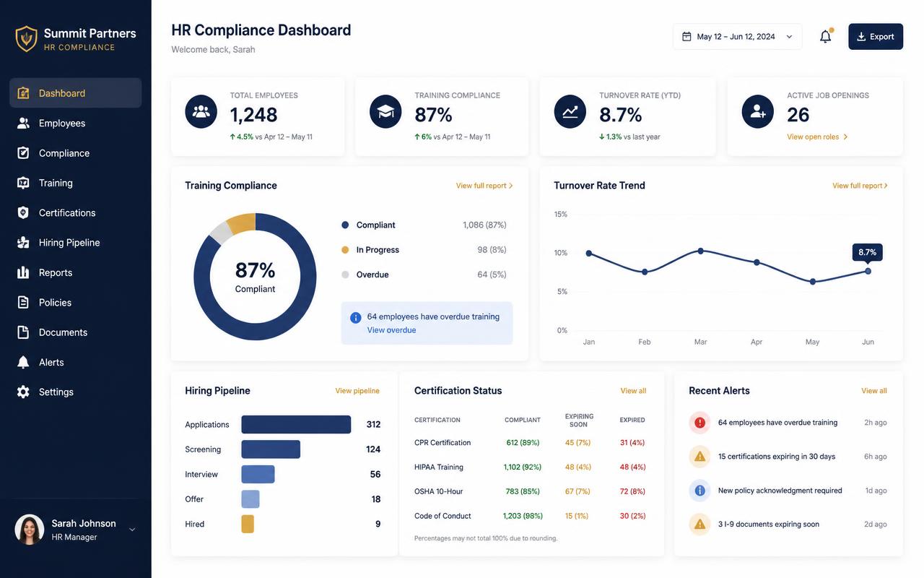Click the Mar data point on turnover chart

(700, 251)
